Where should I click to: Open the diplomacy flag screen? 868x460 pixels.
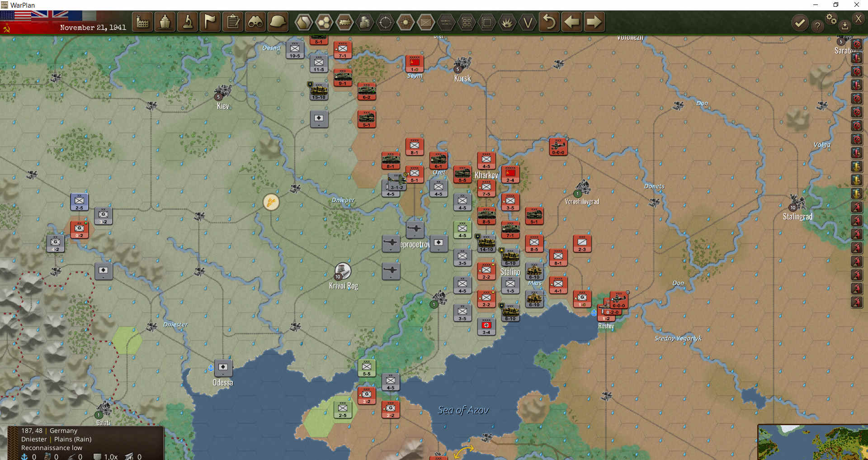tap(210, 22)
